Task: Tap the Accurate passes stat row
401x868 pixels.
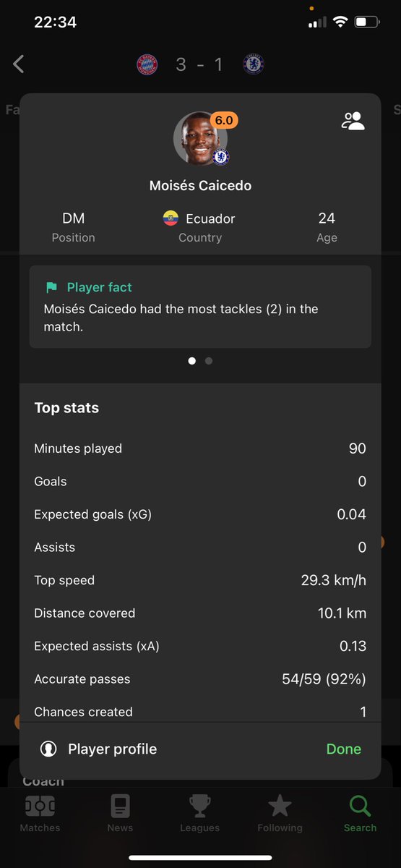Action: pyautogui.click(x=200, y=679)
